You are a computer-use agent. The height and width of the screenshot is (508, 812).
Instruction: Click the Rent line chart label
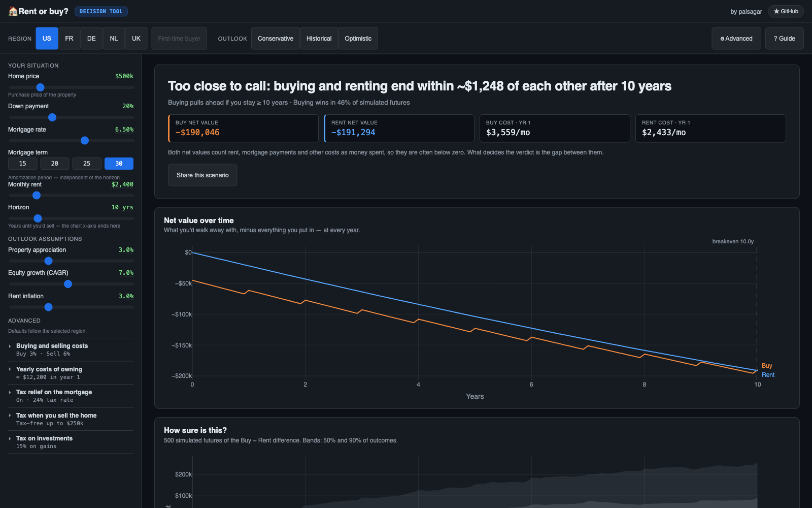768,375
